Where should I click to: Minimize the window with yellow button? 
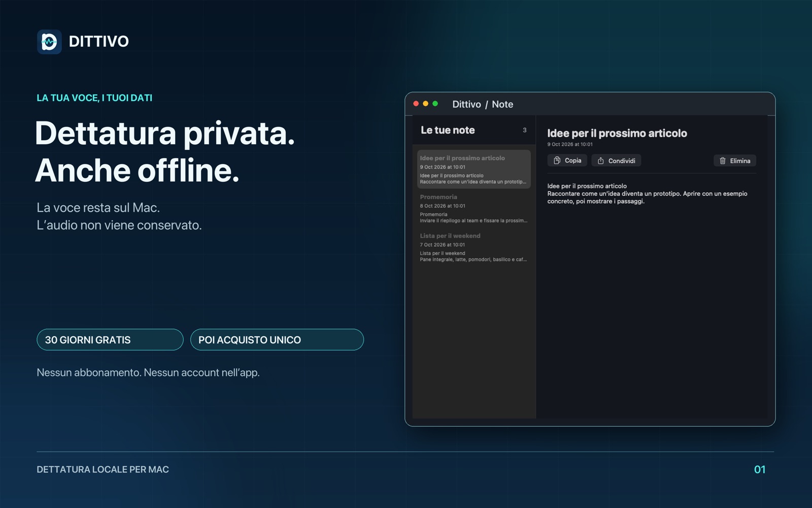click(426, 104)
